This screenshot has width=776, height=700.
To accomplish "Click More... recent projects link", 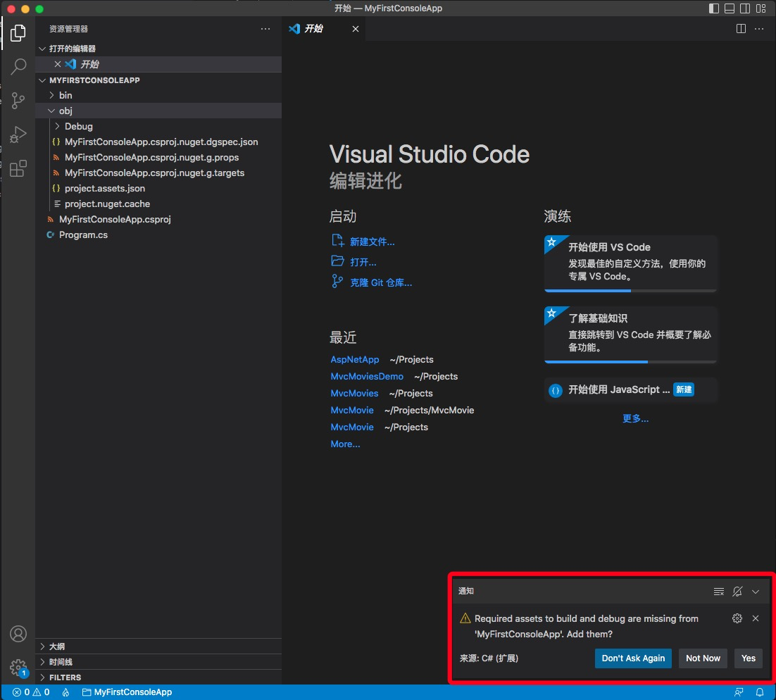I will pos(345,444).
